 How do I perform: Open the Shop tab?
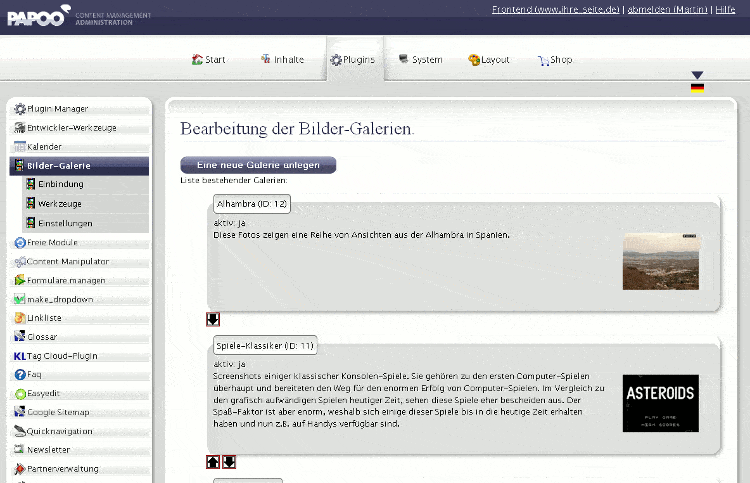555,60
